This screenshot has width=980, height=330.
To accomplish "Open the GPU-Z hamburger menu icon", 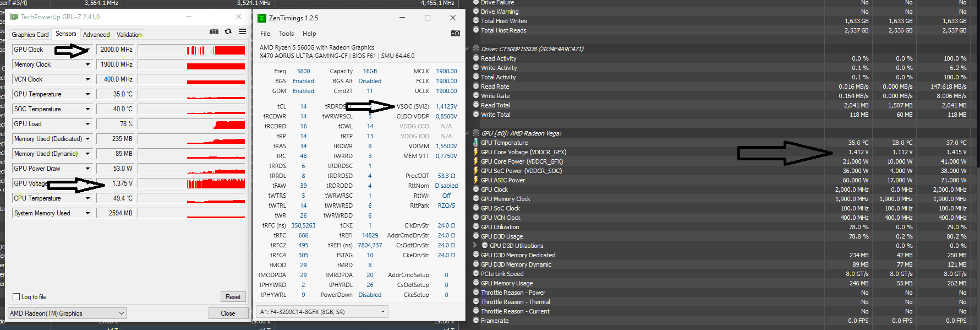I will pos(242,32).
